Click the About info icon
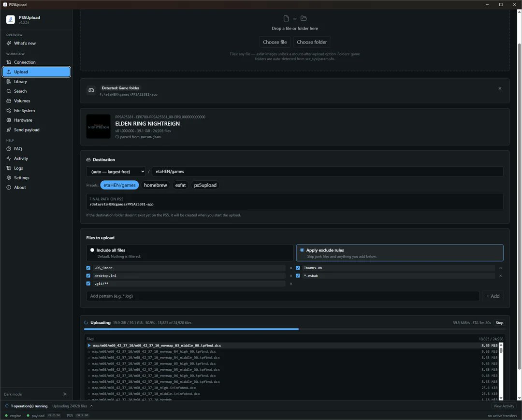 point(9,188)
